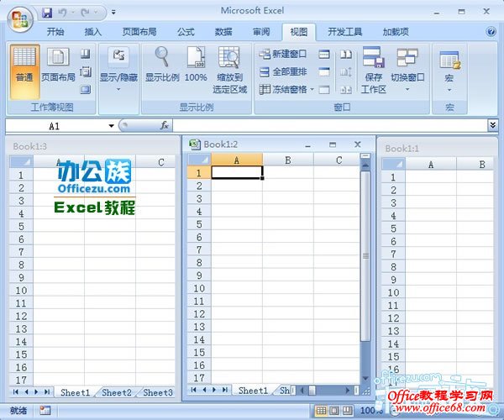The image size is (504, 420).
Task: Switch to the 插入 tab
Action: (x=93, y=32)
